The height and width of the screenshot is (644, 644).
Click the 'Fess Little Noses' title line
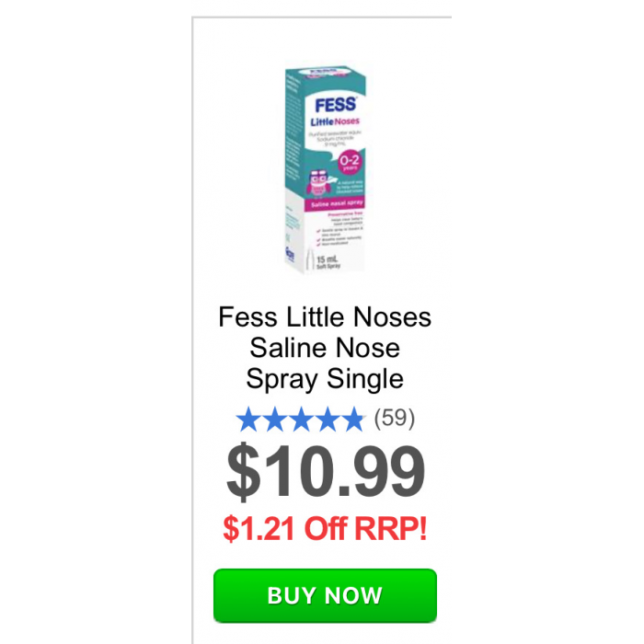point(325,317)
